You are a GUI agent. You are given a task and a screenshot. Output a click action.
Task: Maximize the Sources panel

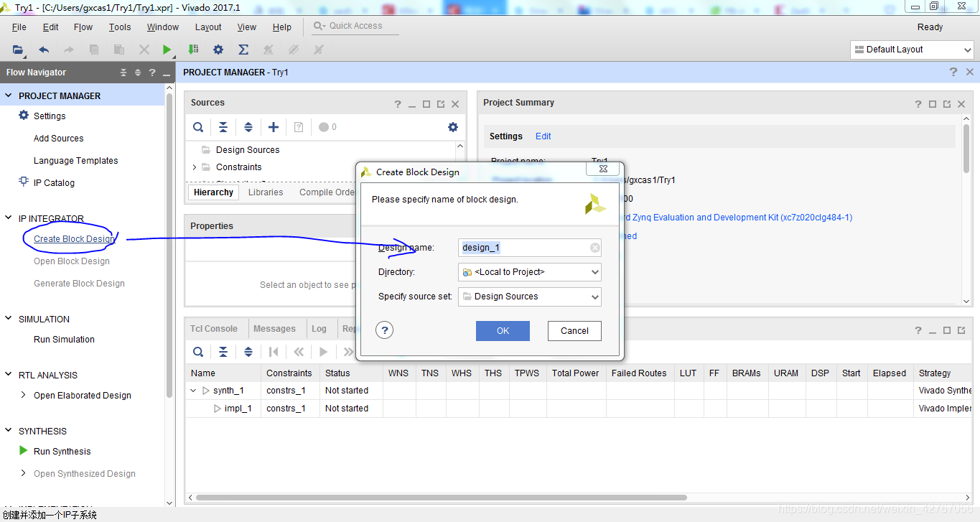pos(426,103)
